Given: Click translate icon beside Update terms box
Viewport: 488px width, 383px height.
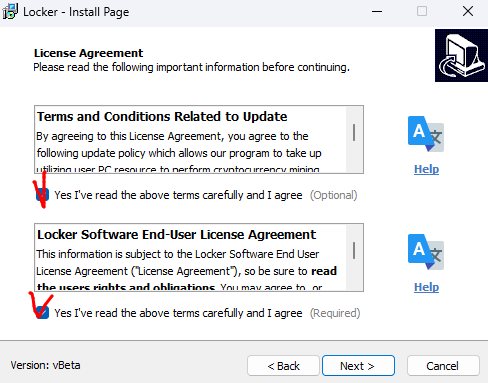Looking at the screenshot, I should [x=426, y=134].
